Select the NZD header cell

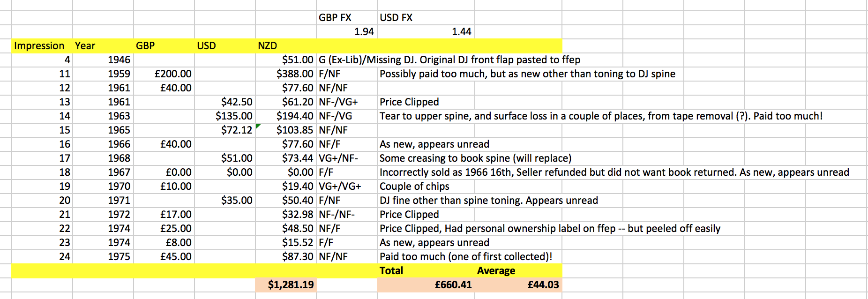[x=286, y=46]
